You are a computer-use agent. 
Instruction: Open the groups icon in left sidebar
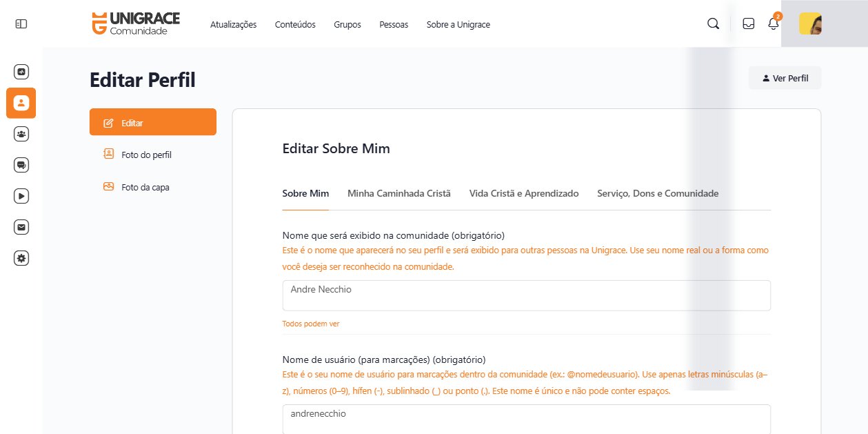(x=21, y=134)
